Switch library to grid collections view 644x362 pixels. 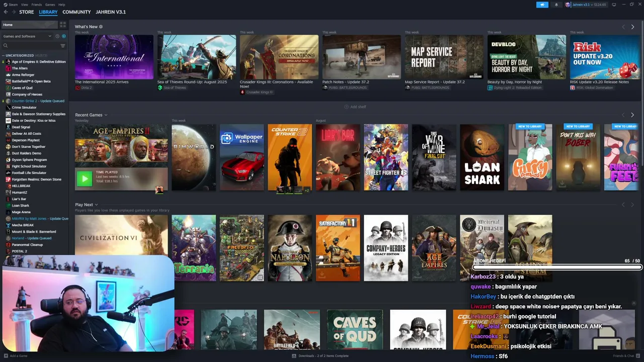(63, 25)
